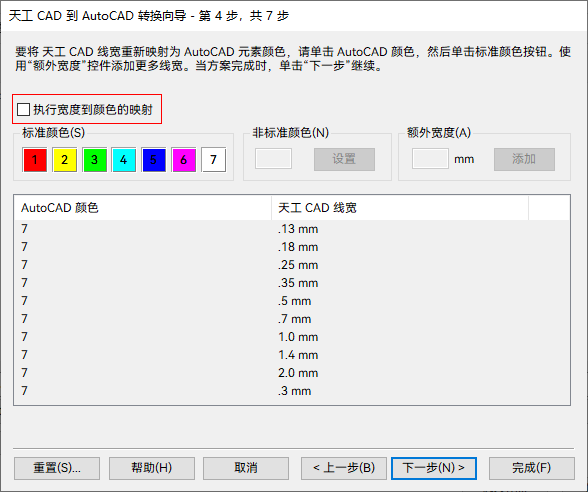Click the AutoCAD 颜色 column header
The width and height of the screenshot is (588, 492).
pos(143,208)
